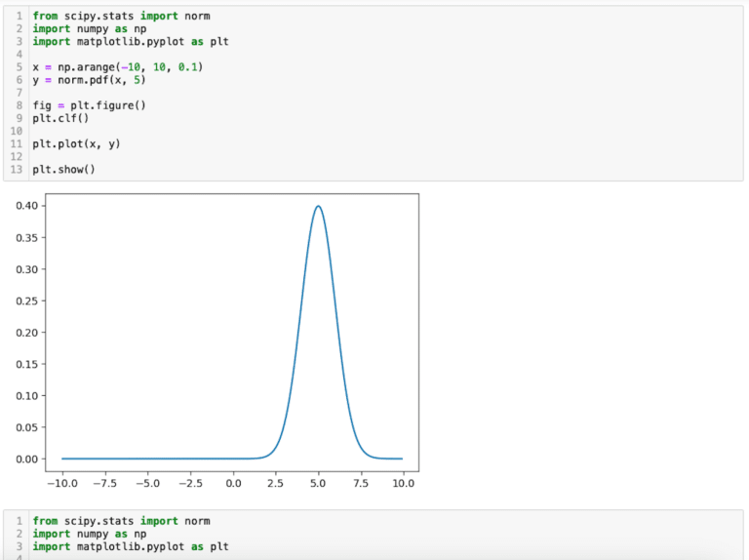The width and height of the screenshot is (749, 560).
Task: Click the x = np.arange(-10, 10, 0.1) line
Action: [x=116, y=67]
